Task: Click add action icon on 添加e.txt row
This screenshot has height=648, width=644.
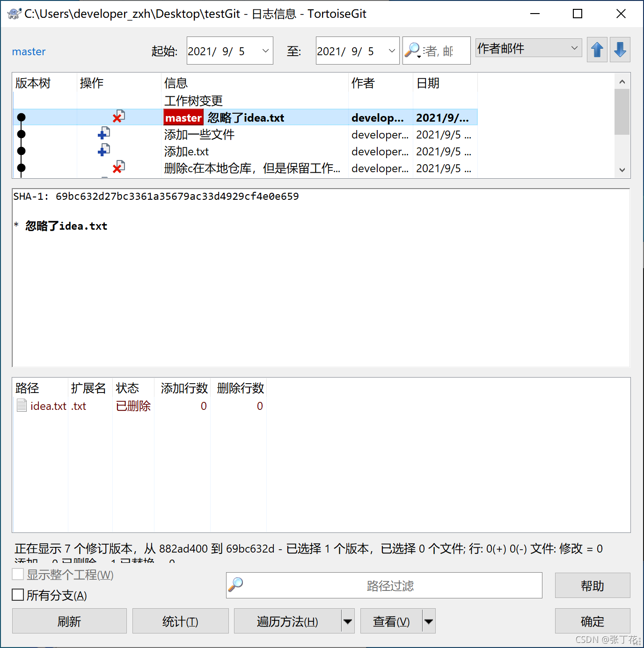Action: (104, 151)
